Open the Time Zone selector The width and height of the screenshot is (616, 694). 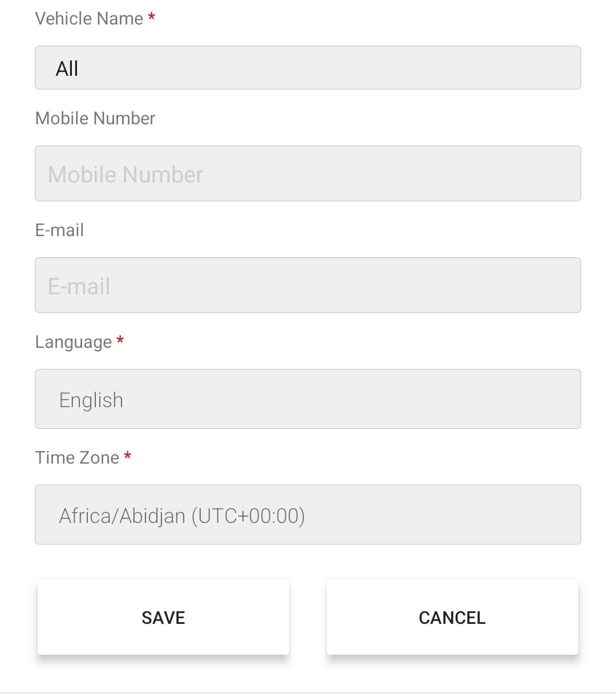[x=308, y=515]
